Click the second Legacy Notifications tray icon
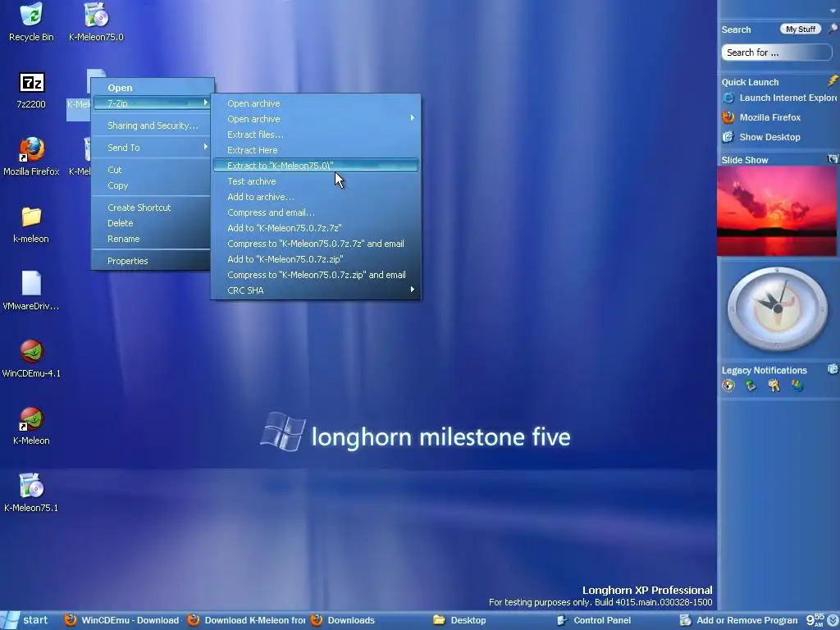Screen dimensions: 840x630 click(x=751, y=386)
